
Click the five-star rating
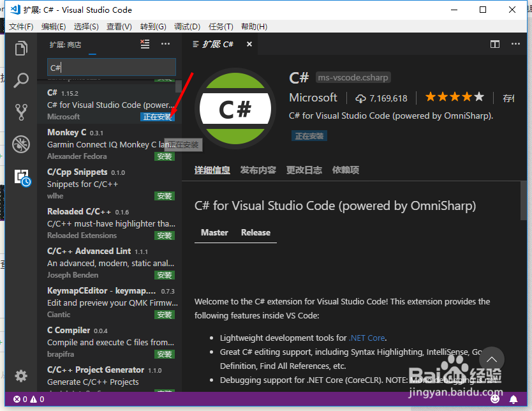pos(455,97)
